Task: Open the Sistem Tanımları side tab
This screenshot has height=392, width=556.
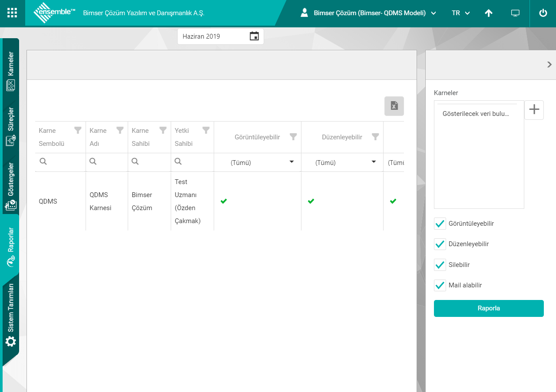Action: [x=11, y=315]
